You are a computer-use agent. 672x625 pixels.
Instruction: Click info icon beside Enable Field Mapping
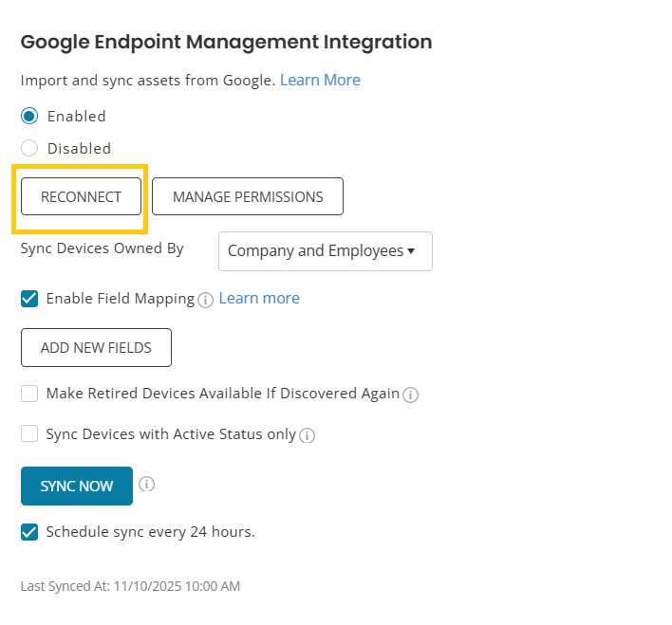(x=206, y=300)
